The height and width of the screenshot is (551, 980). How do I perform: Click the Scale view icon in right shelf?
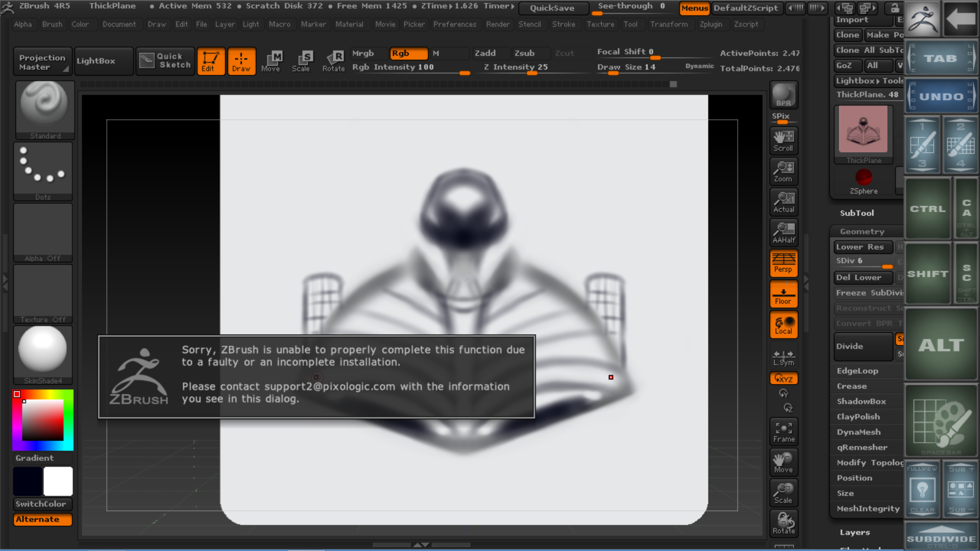pos(783,493)
